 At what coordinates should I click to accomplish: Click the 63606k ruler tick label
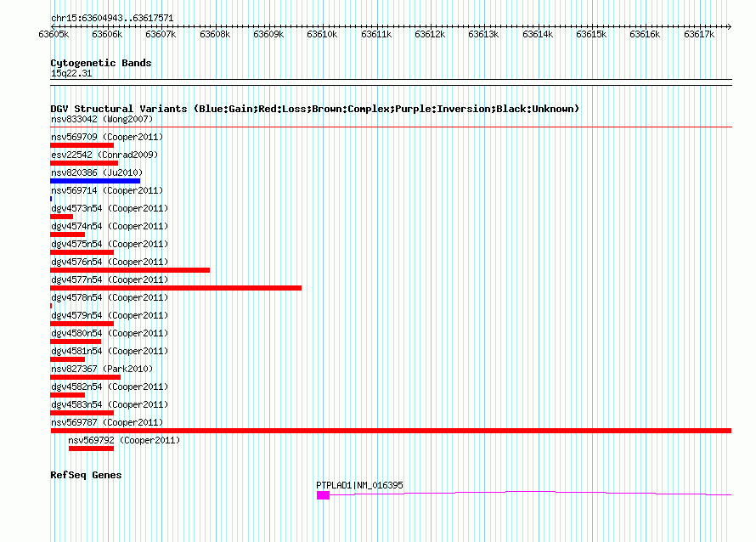pyautogui.click(x=107, y=34)
